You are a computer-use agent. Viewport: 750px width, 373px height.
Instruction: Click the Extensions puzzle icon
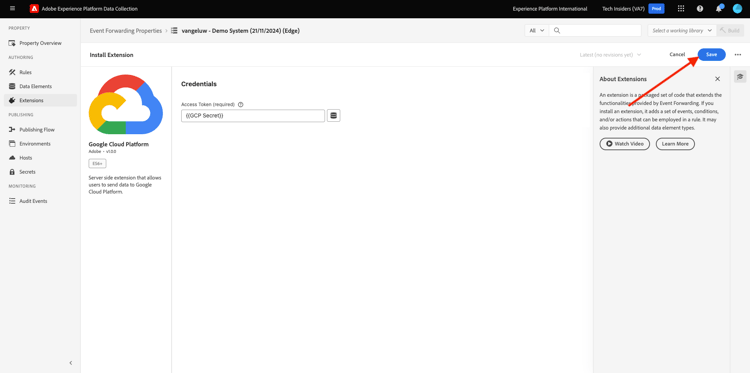(12, 100)
